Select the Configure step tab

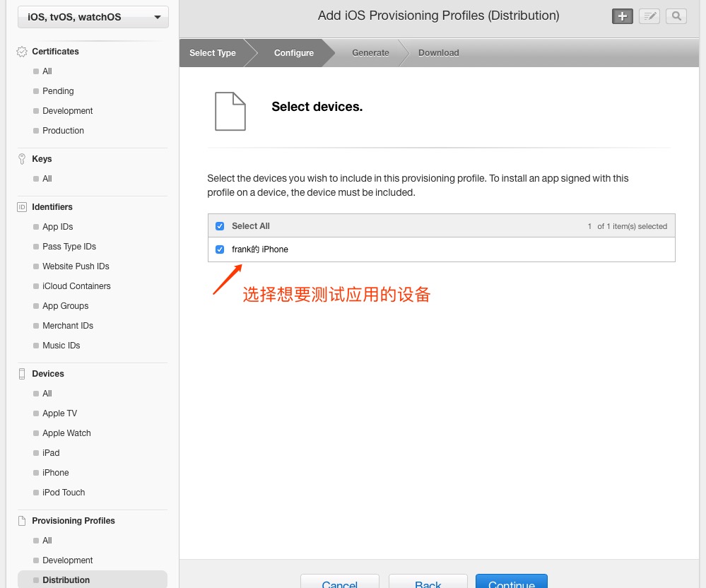pyautogui.click(x=294, y=53)
